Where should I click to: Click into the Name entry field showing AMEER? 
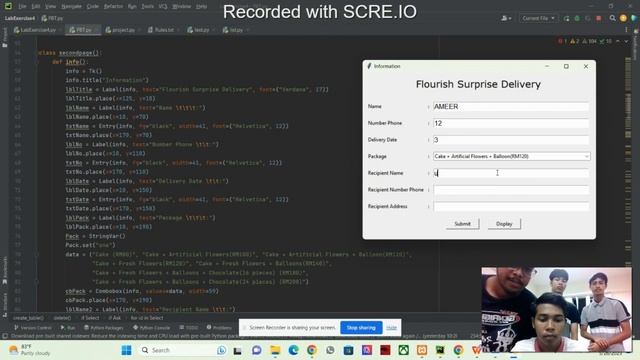[511, 107]
